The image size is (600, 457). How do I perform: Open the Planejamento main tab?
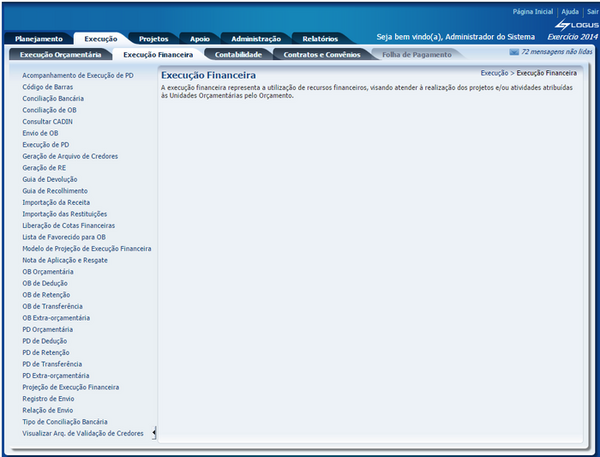tap(38, 37)
